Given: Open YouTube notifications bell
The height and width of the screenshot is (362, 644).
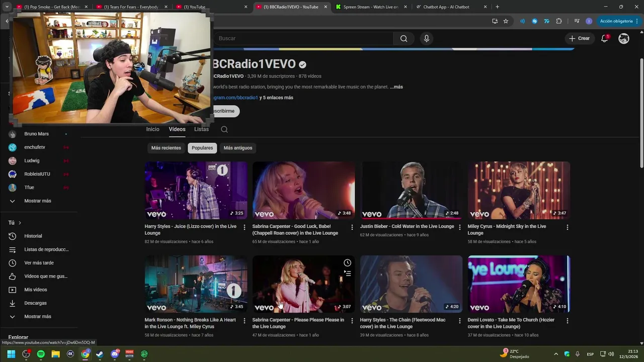Looking at the screenshot, I should pos(605,38).
